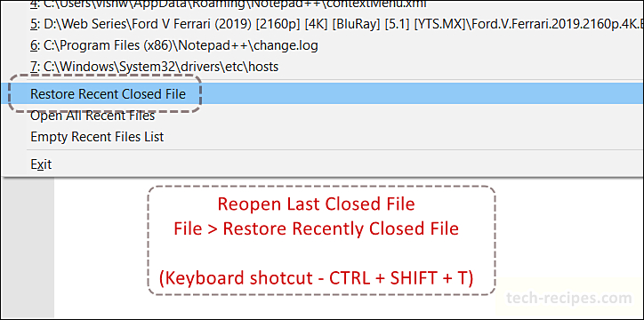
Task: Click the blank line inside the annotation box
Action: coord(321,254)
